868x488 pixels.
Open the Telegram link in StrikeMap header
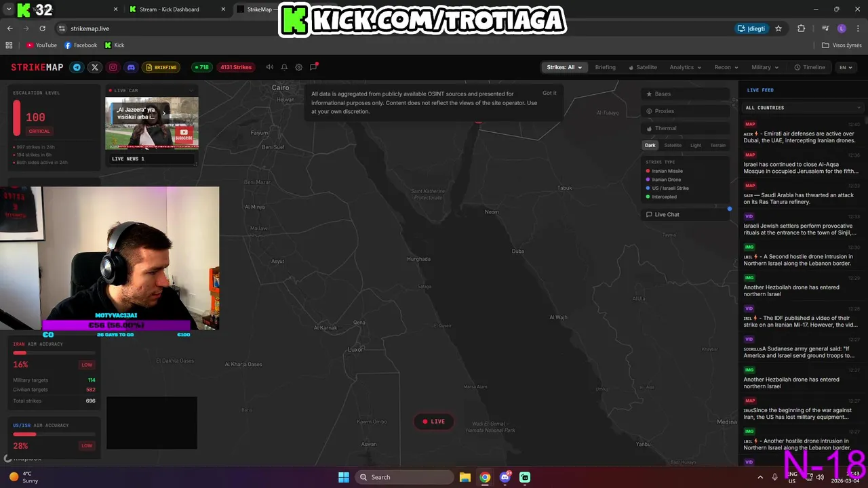[77, 67]
